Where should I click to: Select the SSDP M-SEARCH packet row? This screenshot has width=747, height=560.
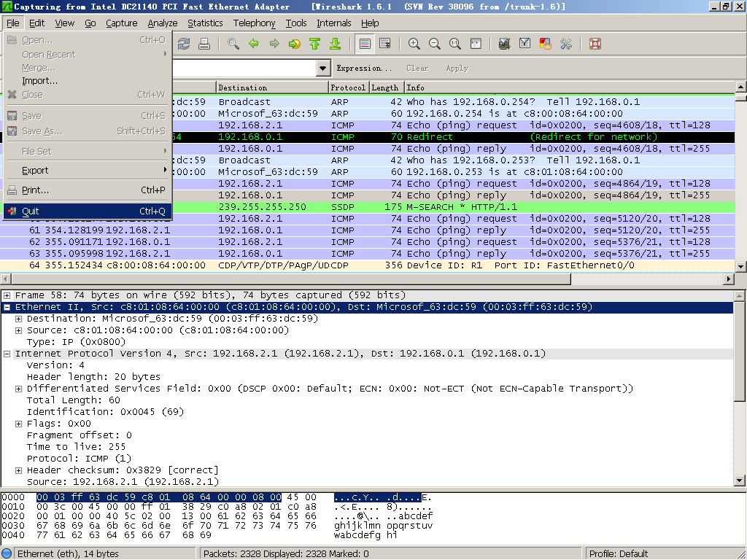pos(452,206)
